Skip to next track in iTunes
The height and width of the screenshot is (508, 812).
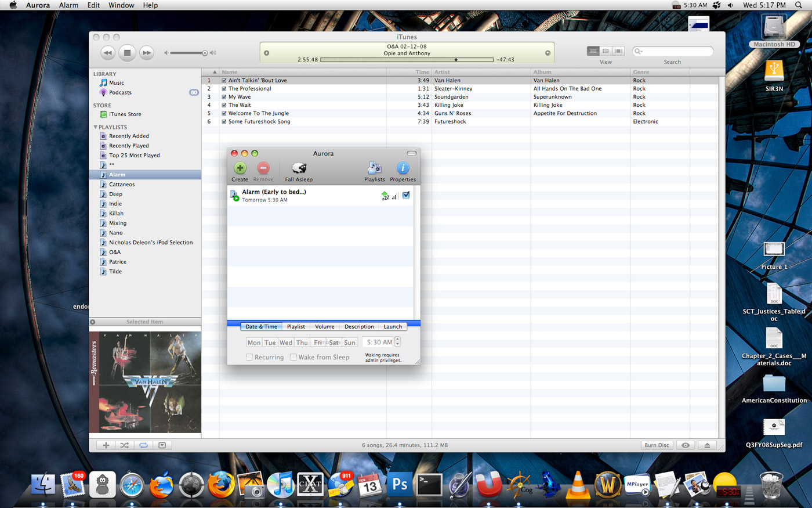point(147,53)
